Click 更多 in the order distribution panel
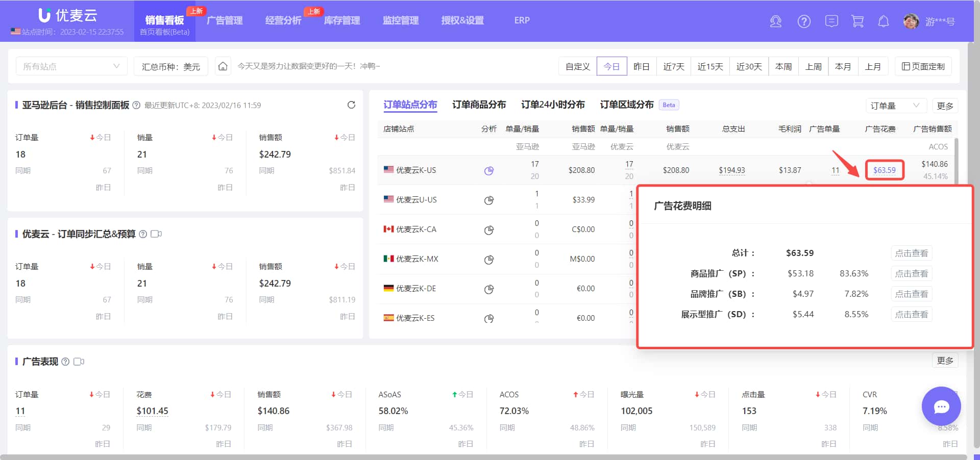The image size is (980, 460). pyautogui.click(x=945, y=106)
